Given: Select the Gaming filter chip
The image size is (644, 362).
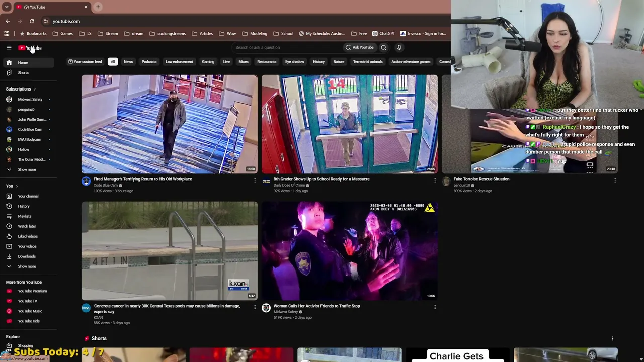Looking at the screenshot, I should [x=208, y=62].
